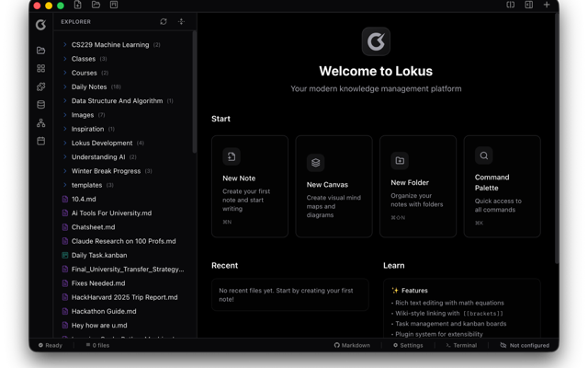Open the file explorer folder icon in sidebar
This screenshot has height=368, width=588.
click(40, 51)
